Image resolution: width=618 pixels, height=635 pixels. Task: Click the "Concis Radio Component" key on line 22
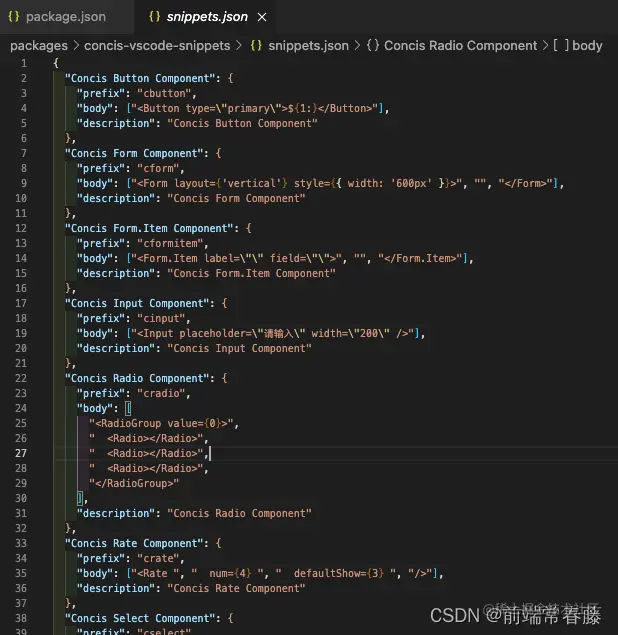pyautogui.click(x=137, y=378)
